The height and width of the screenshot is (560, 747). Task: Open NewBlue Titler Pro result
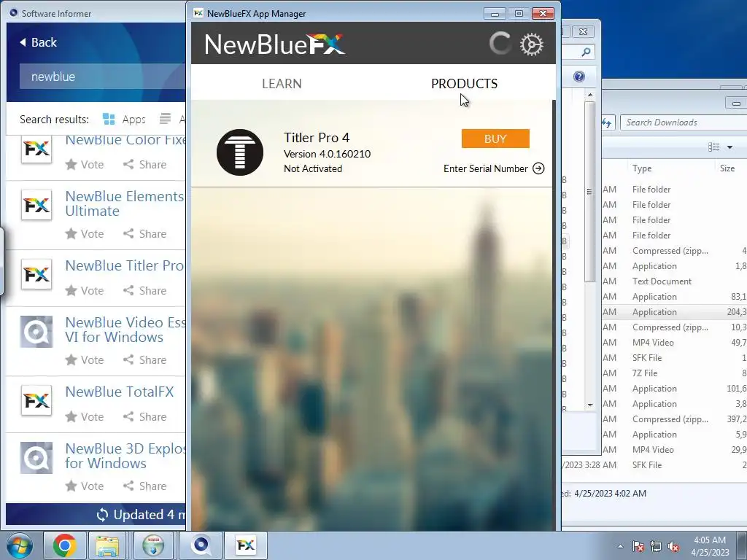[124, 265]
